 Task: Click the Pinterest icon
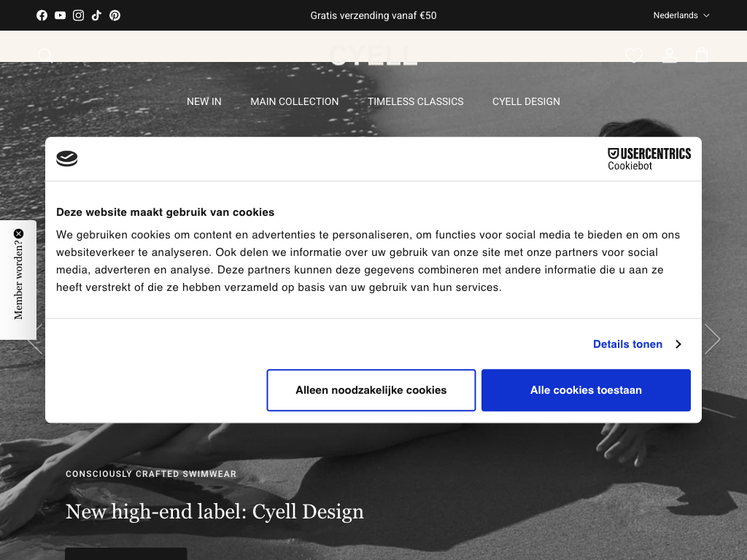tap(115, 15)
